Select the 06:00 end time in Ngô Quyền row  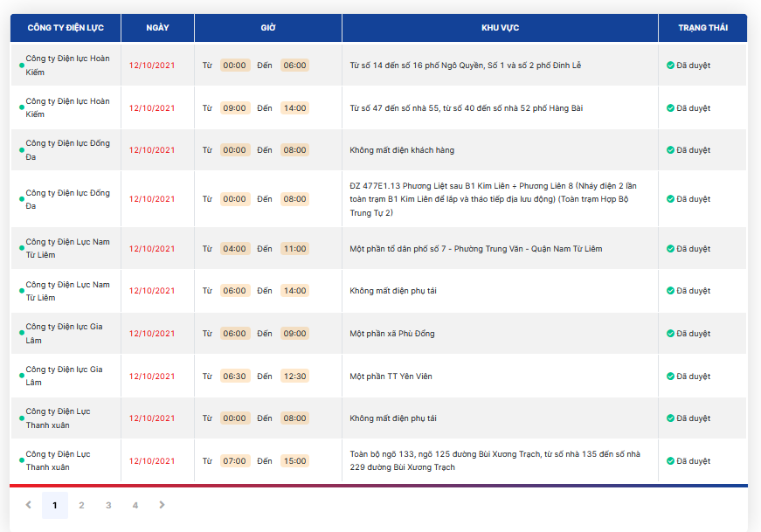[x=294, y=65]
